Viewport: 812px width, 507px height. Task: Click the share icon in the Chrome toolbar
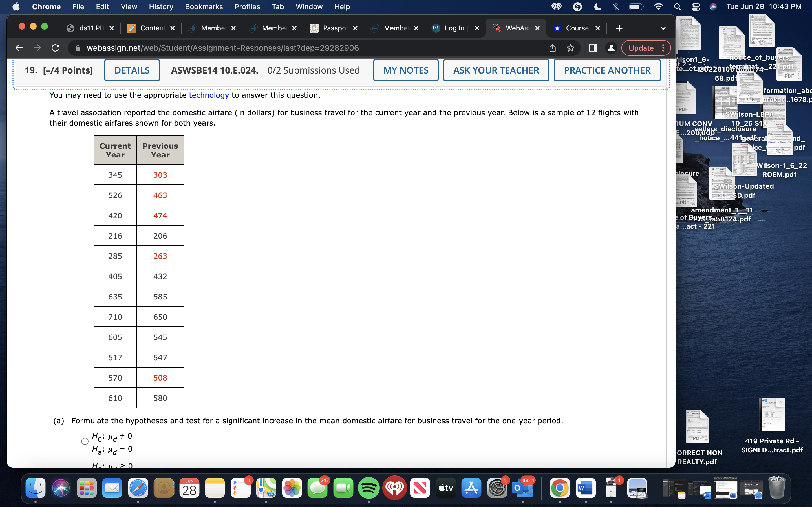click(x=552, y=48)
